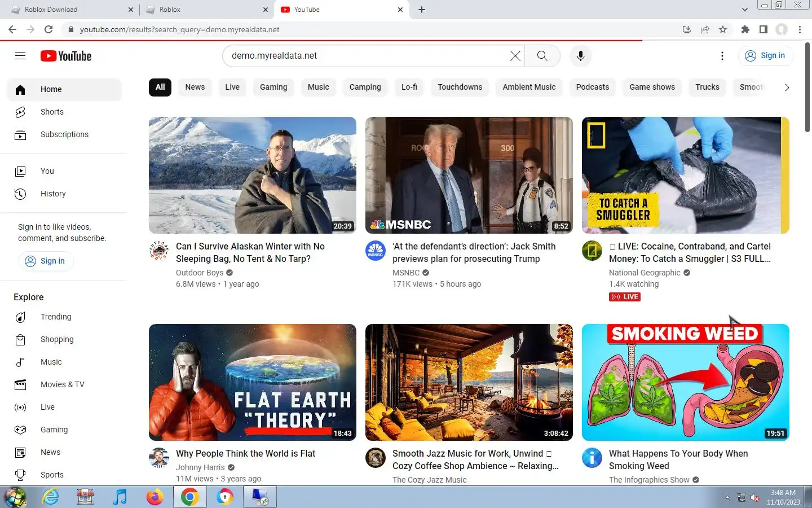Click the YouTube logo
This screenshot has height=508, width=812.
66,56
